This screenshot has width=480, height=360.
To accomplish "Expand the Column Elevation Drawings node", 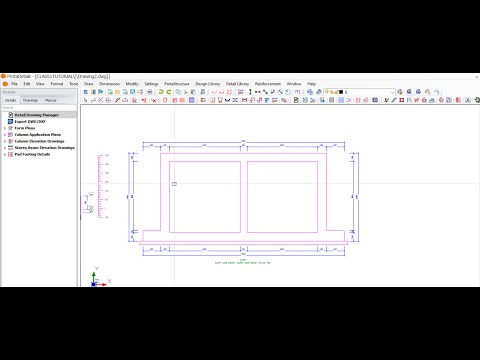I will [x=5, y=141].
